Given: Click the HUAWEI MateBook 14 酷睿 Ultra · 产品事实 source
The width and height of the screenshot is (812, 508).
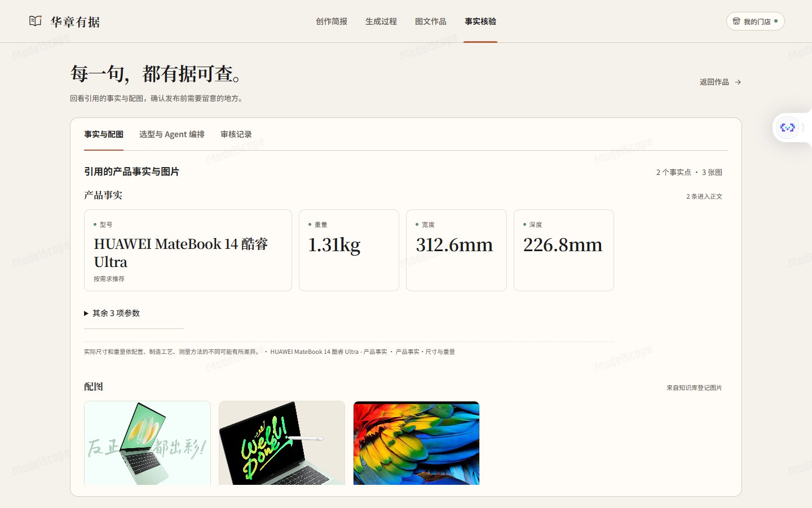Looking at the screenshot, I should pyautogui.click(x=329, y=352).
